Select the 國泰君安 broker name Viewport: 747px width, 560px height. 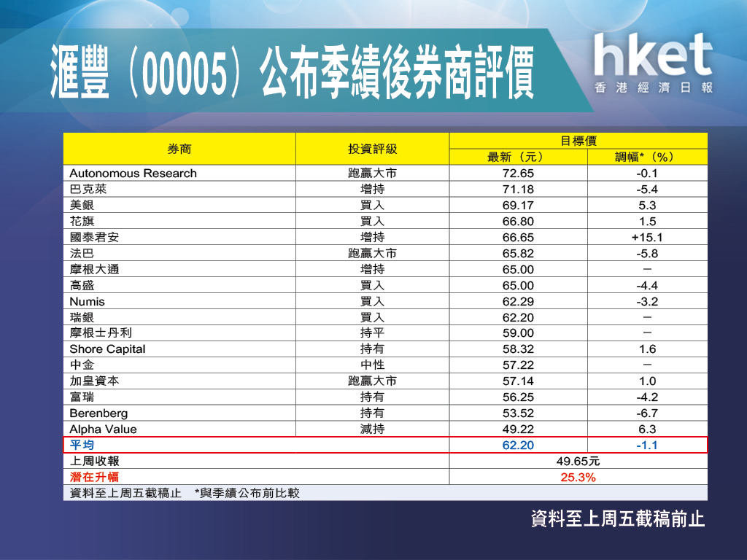[94, 237]
